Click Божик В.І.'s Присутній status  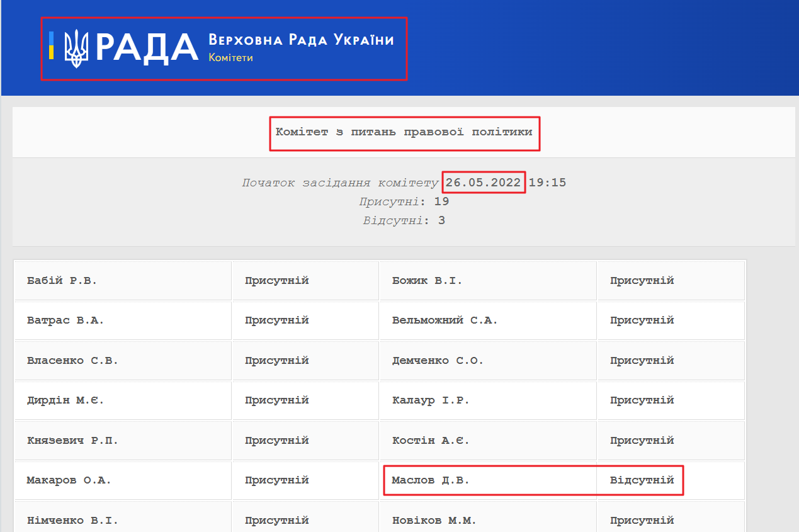tap(642, 280)
